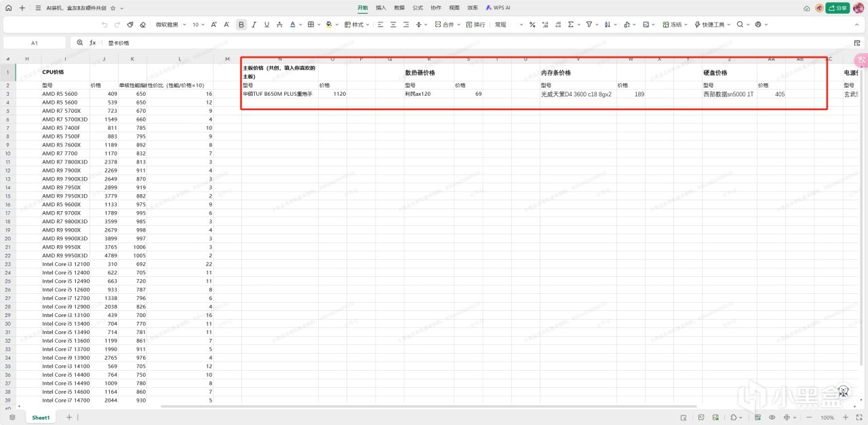Open the hamburger file menu
This screenshot has height=425, width=868.
click(38, 8)
